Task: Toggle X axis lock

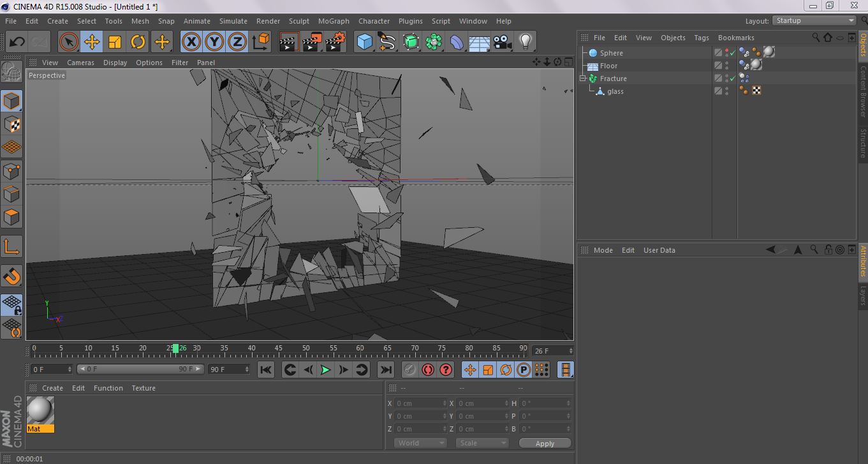Action: [191, 43]
